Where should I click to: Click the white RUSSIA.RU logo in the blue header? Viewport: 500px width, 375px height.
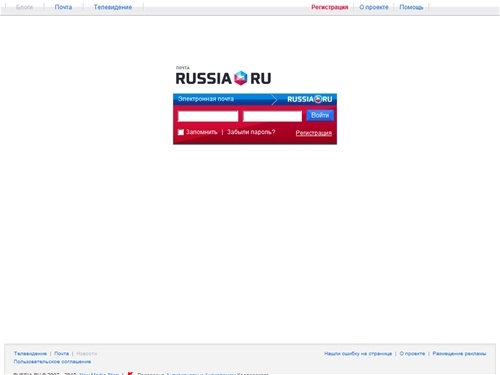[310, 99]
